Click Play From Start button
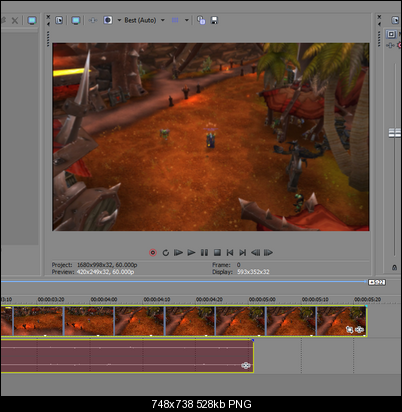The width and height of the screenshot is (402, 412). 178,253
